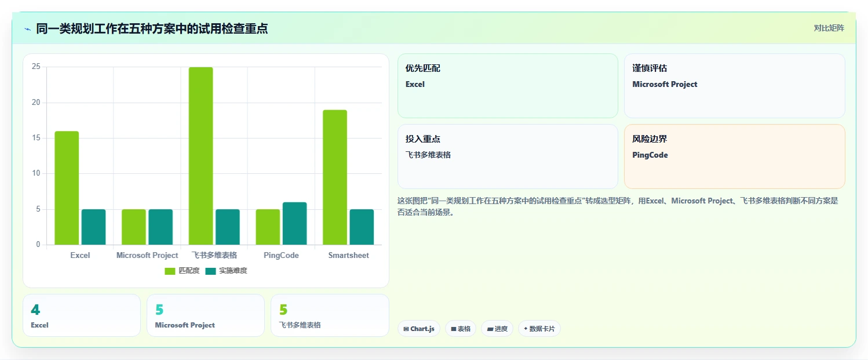868x360 pixels.
Task: Click the 飞书多维表格 x-axis label
Action: [214, 255]
